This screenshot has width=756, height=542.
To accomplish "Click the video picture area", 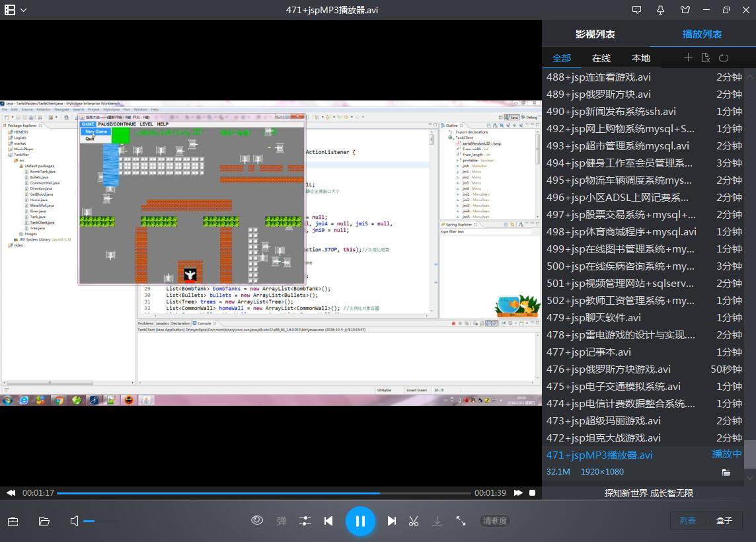I will coord(271,253).
